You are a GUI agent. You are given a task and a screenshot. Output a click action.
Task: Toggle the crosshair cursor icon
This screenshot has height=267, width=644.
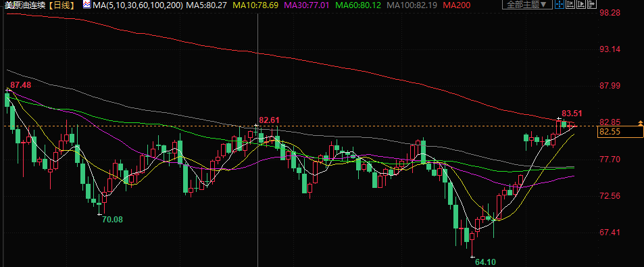560,4
